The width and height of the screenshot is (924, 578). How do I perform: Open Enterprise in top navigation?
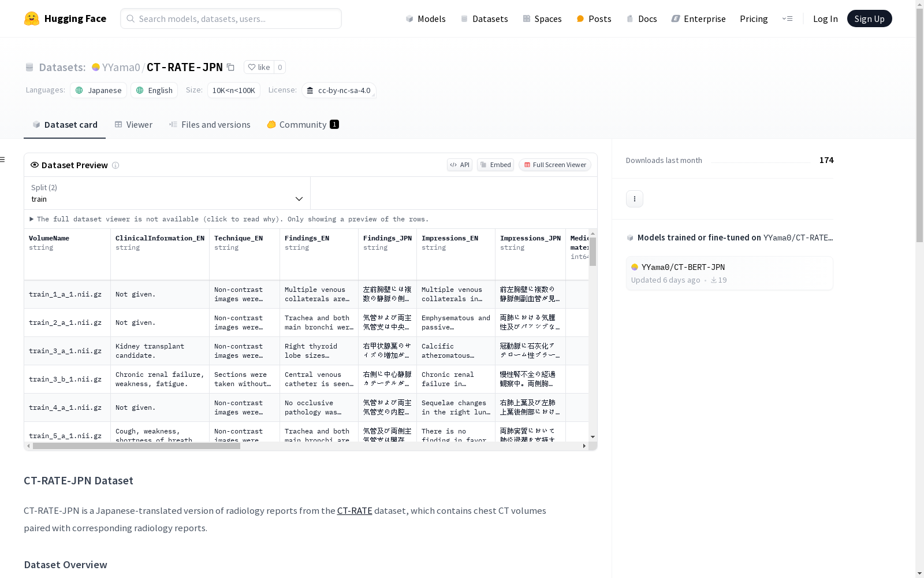coord(698,18)
